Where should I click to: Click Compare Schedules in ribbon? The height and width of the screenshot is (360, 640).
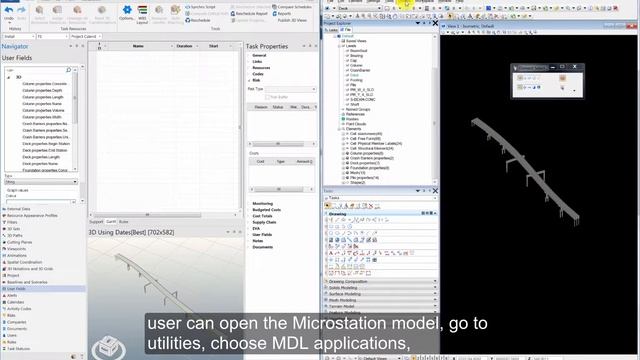tap(291, 7)
